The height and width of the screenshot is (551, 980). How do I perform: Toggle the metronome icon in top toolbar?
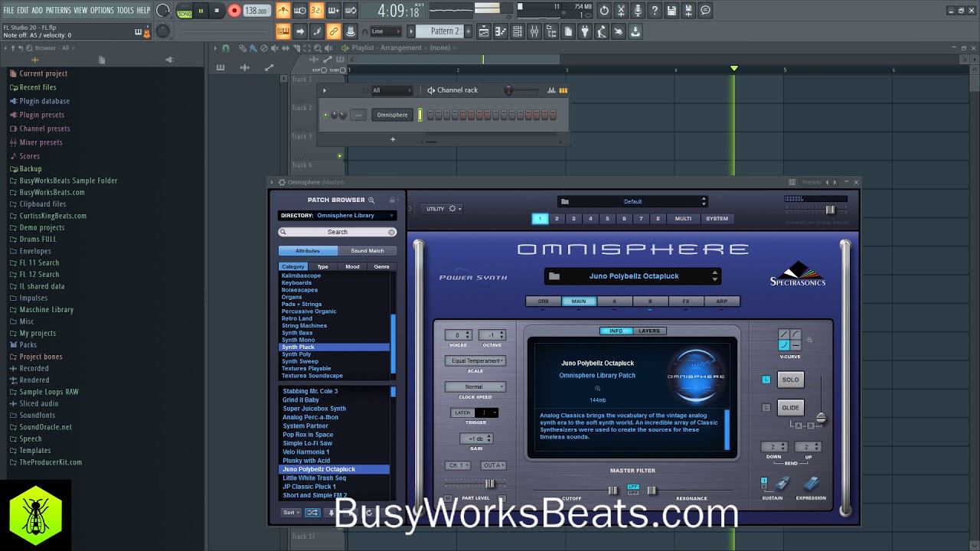point(283,11)
